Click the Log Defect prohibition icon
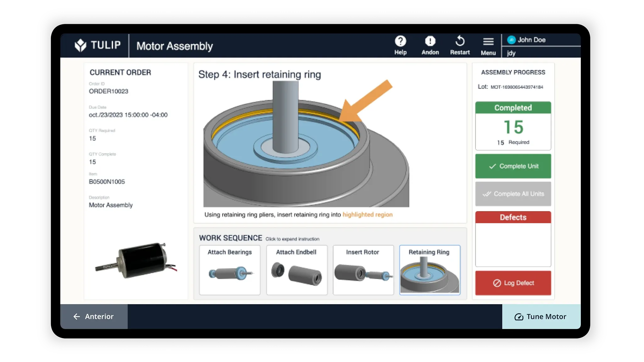The width and height of the screenshot is (644, 362). click(497, 283)
